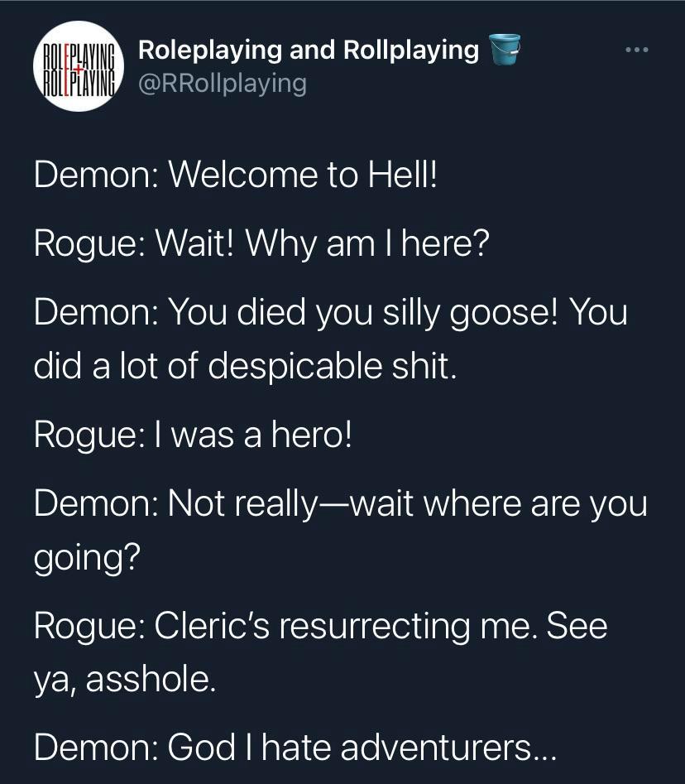This screenshot has width=685, height=784.
Task: Tap the line "did a lot of despicable shit."
Action: click(245, 365)
